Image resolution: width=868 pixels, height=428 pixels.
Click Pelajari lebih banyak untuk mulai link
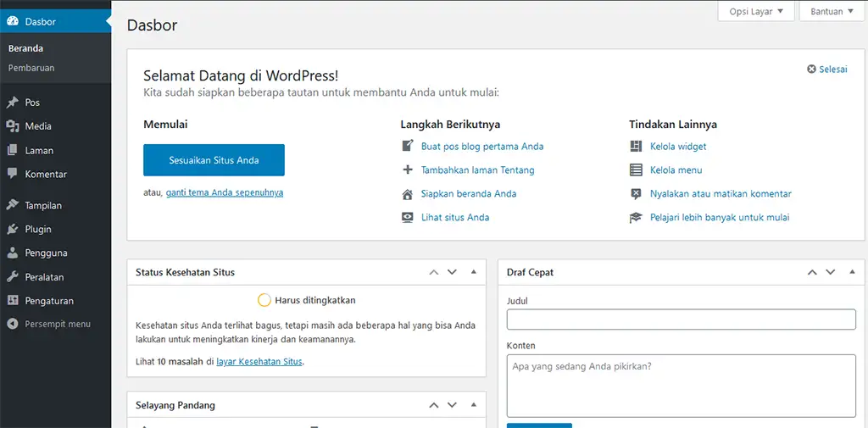coord(720,217)
